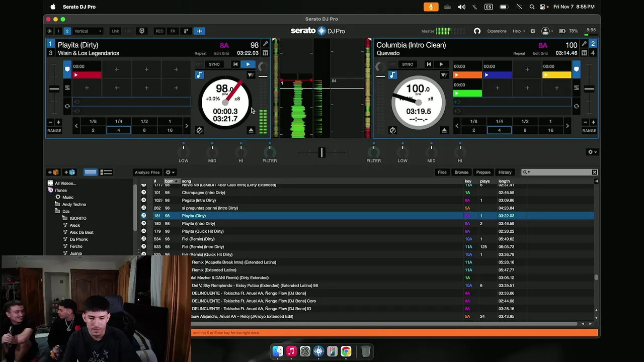The width and height of the screenshot is (644, 362).
Task: Open the Files panel tab
Action: tap(442, 172)
